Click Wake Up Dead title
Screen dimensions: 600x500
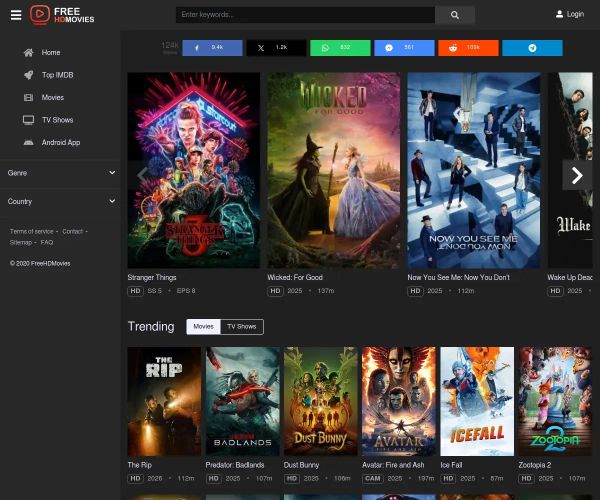(570, 277)
